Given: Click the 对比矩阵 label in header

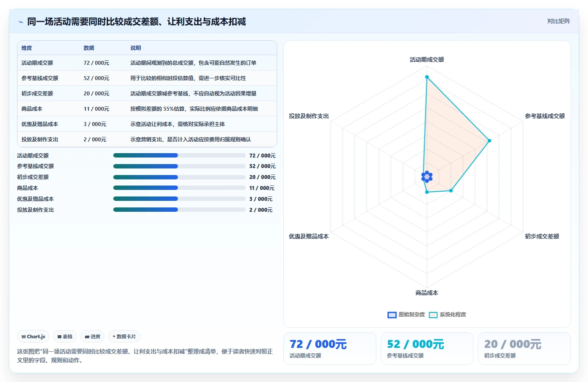Looking at the screenshot, I should point(558,21).
